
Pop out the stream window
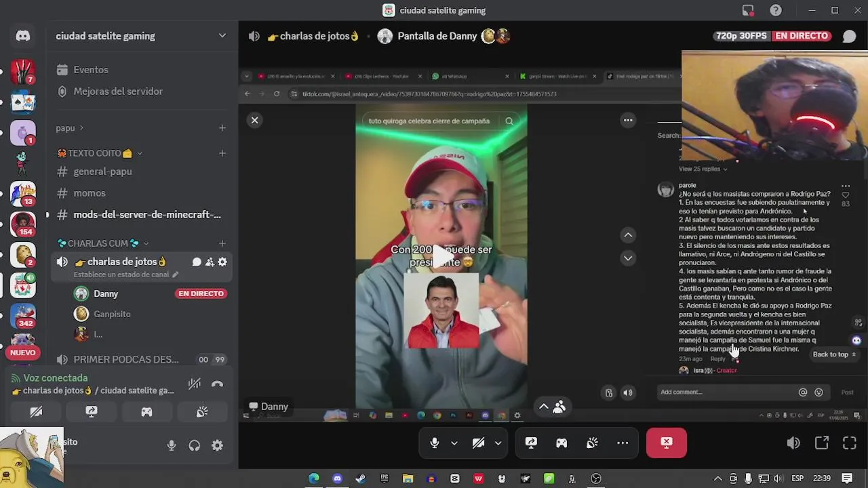pyautogui.click(x=822, y=443)
